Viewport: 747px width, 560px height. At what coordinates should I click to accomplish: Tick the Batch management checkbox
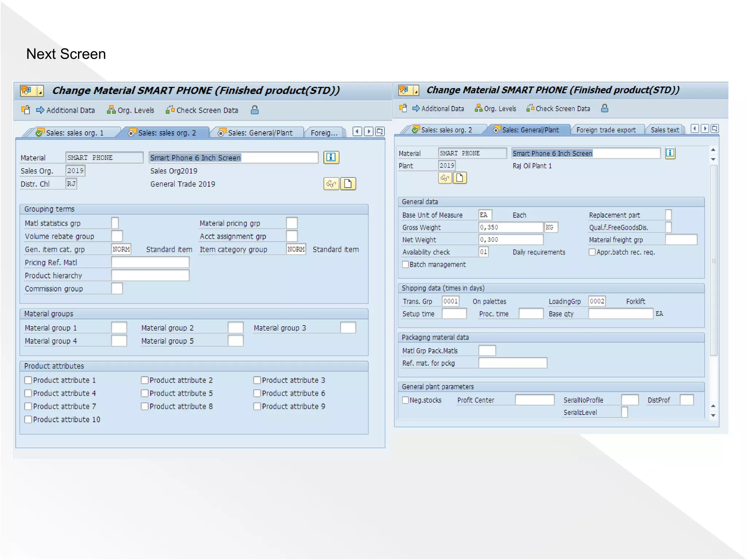tap(405, 264)
